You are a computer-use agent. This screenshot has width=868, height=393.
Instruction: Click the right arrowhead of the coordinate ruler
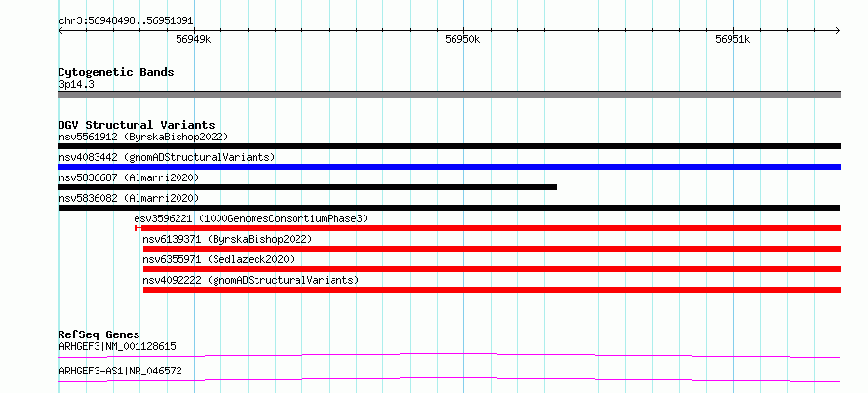tap(837, 31)
